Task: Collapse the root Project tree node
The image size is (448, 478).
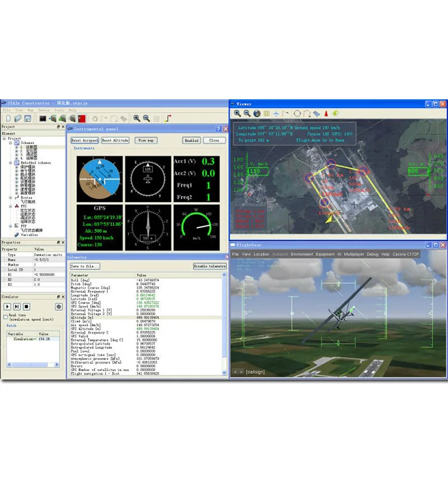Action: [4, 139]
